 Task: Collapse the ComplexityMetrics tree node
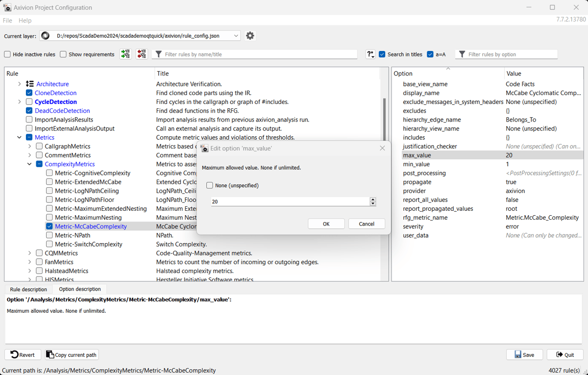tap(29, 164)
